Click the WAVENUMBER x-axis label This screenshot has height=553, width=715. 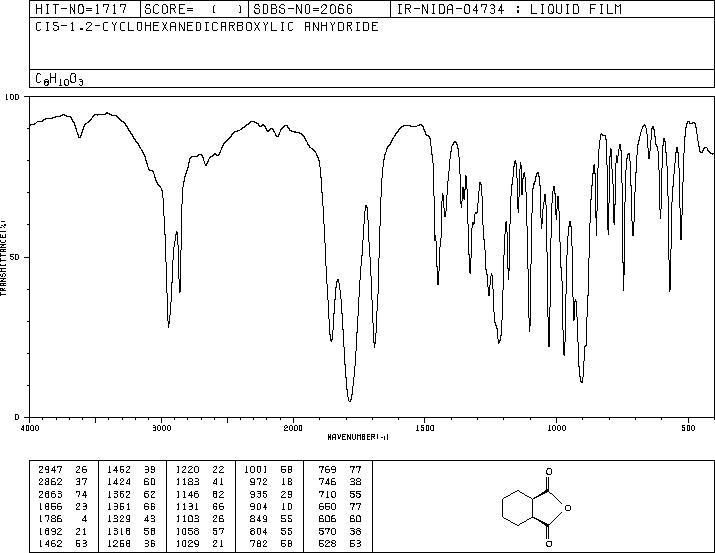pyautogui.click(x=358, y=437)
